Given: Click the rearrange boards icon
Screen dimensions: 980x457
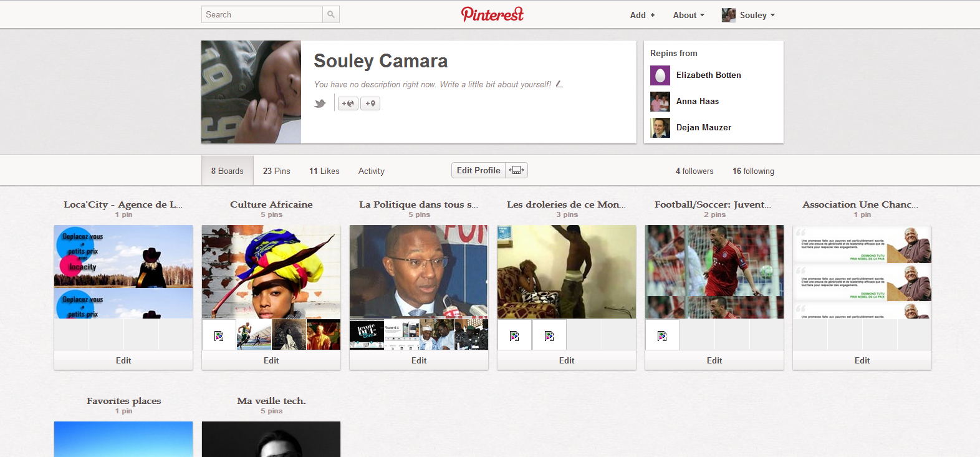Looking at the screenshot, I should [x=517, y=170].
